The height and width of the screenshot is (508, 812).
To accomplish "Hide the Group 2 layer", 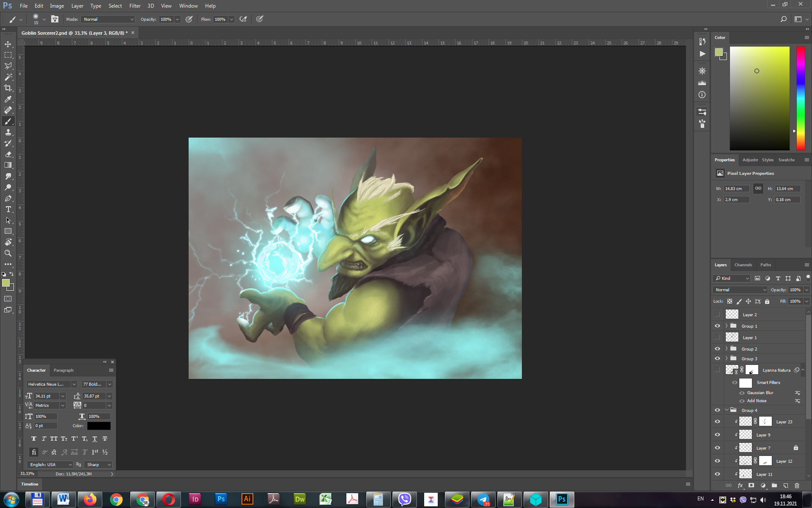I will 717,349.
